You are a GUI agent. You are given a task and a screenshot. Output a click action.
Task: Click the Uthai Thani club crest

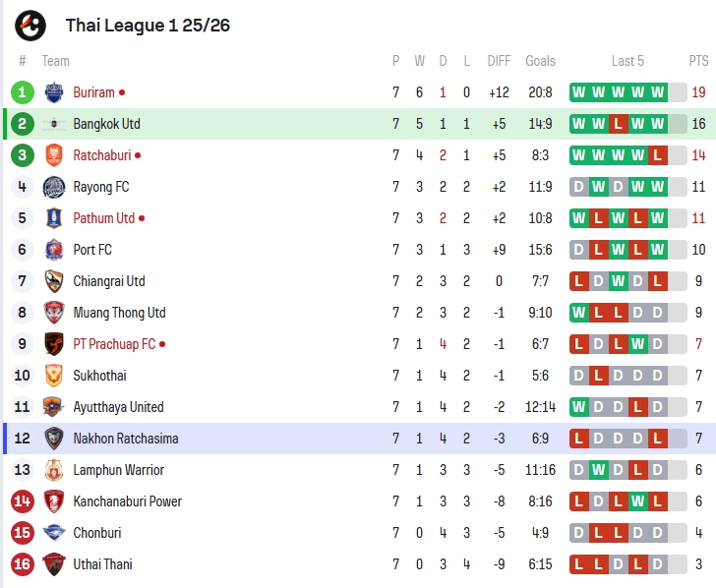tap(53, 564)
